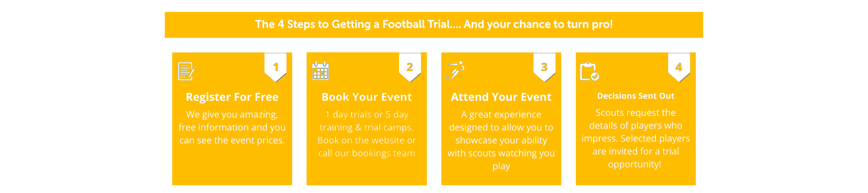The height and width of the screenshot is (193, 868).
Task: Select the number 1 step badge
Action: (275, 67)
